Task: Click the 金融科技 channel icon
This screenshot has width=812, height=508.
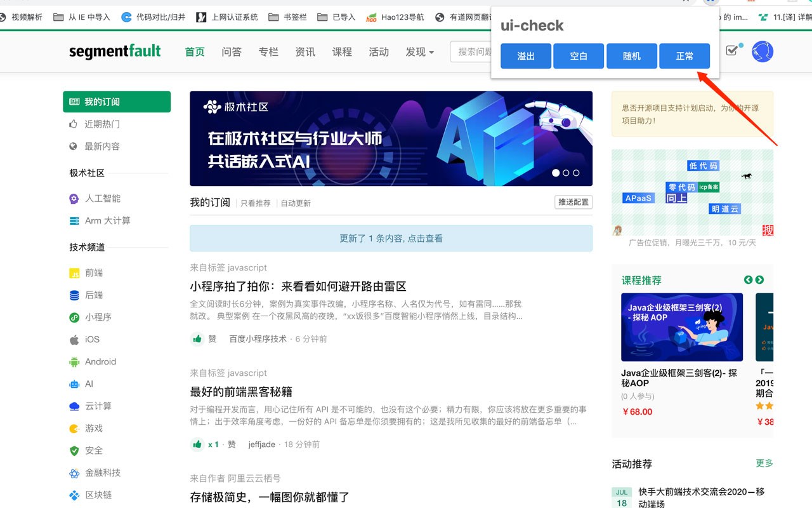Action: [74, 473]
